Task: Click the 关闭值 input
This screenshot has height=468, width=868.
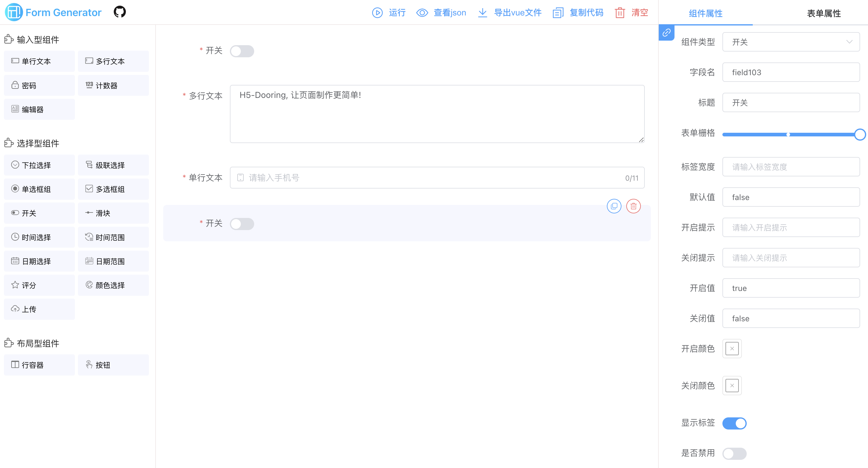Action: [x=791, y=318]
